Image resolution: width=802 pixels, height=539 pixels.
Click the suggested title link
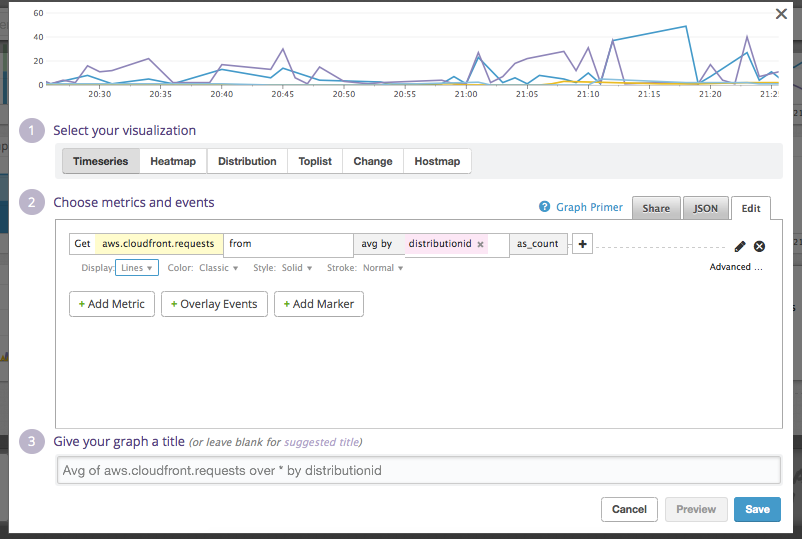coord(320,442)
